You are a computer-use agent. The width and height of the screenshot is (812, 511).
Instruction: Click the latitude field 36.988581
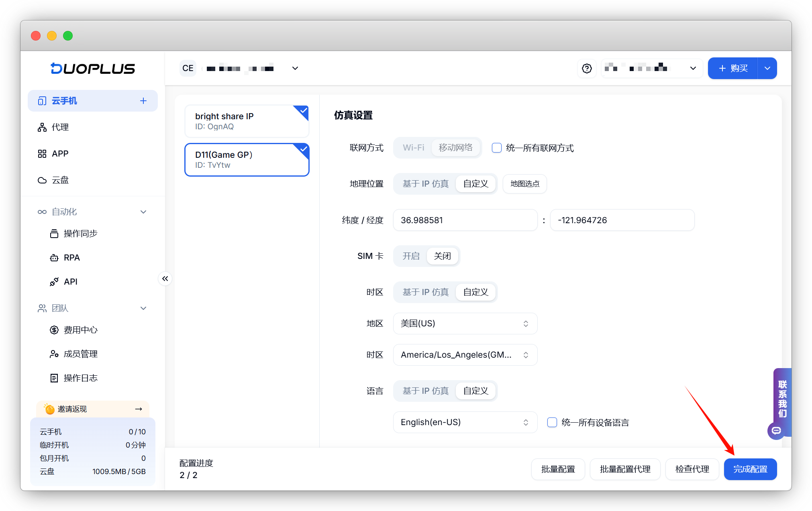click(x=465, y=220)
